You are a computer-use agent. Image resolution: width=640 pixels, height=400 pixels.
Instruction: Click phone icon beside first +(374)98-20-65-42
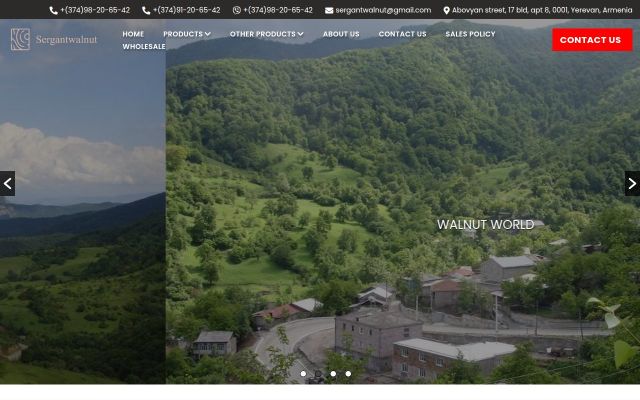53,10
